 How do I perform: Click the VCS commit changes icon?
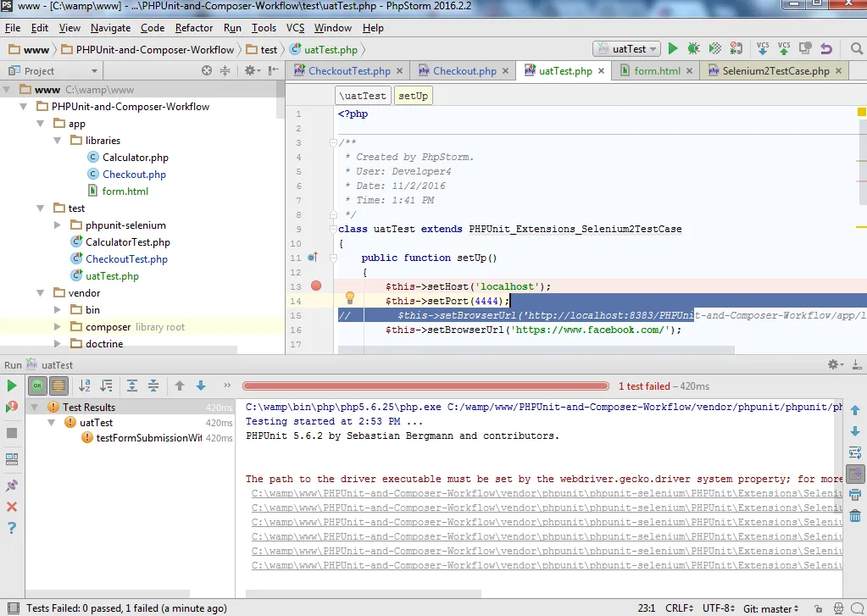click(x=784, y=49)
